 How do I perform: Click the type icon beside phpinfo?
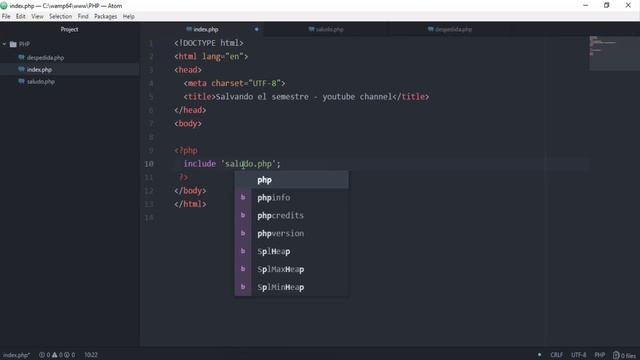(x=243, y=198)
